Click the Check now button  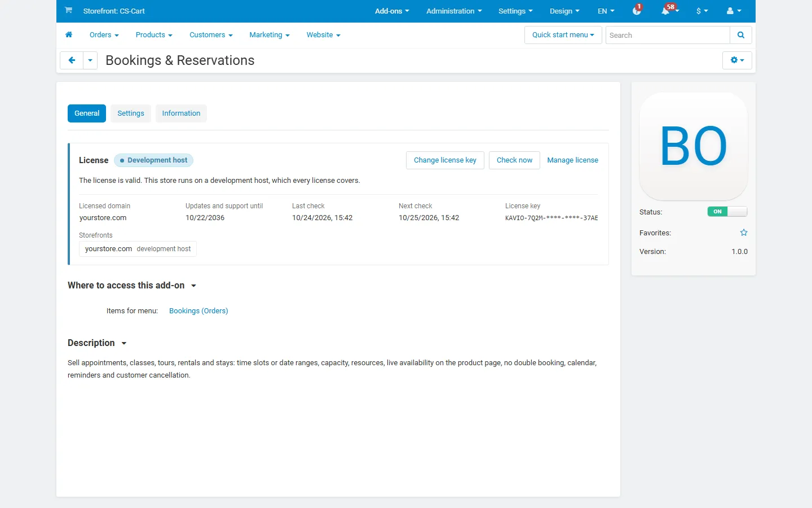tap(514, 160)
